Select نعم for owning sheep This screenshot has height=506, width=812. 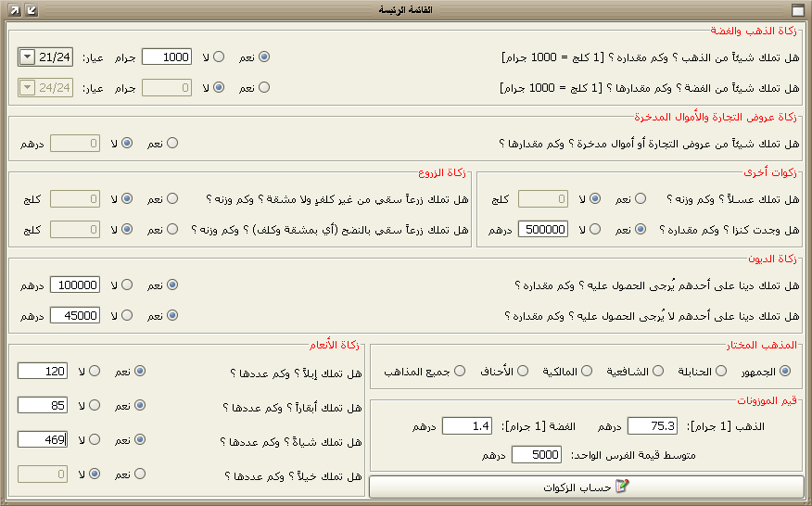click(x=140, y=439)
